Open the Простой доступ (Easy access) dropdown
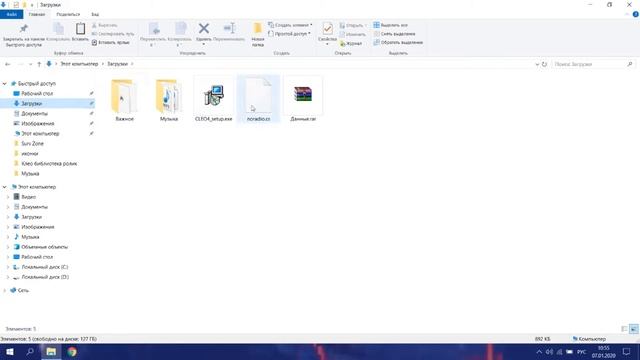The width and height of the screenshot is (640, 360). click(x=289, y=34)
